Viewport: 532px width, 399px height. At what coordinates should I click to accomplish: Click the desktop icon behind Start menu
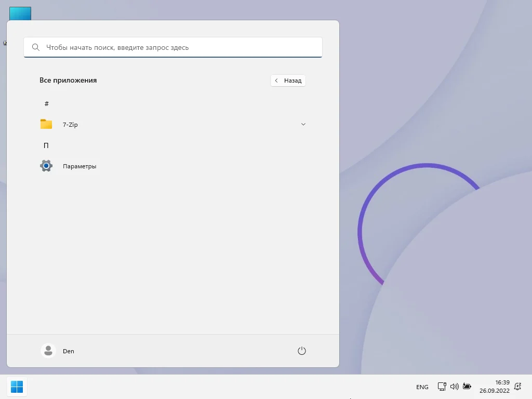tap(20, 13)
